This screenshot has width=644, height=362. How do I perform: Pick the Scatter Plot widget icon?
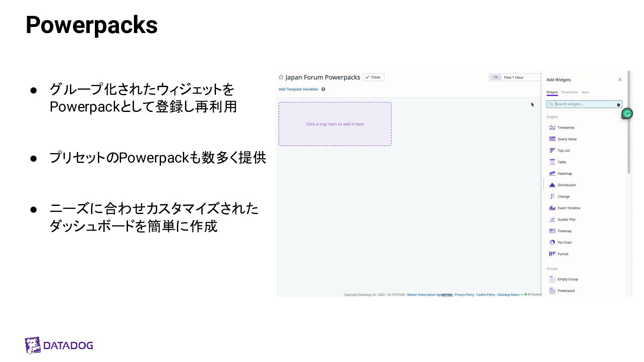point(552,219)
